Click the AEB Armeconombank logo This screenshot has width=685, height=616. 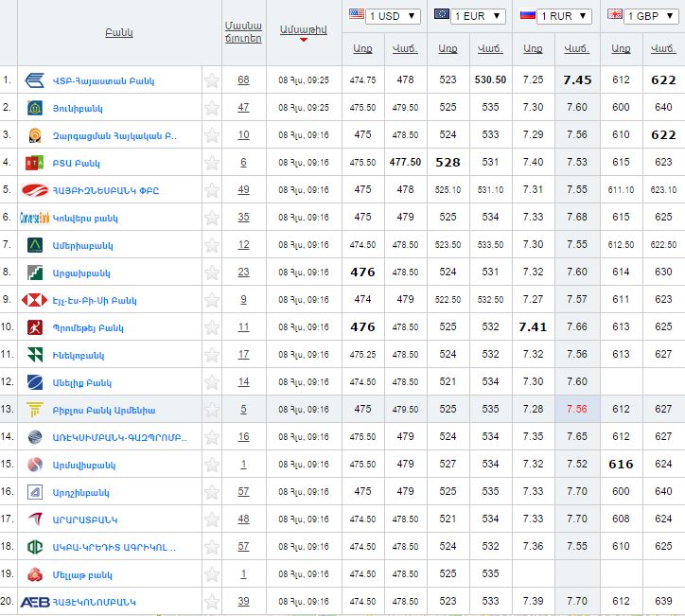(34, 602)
